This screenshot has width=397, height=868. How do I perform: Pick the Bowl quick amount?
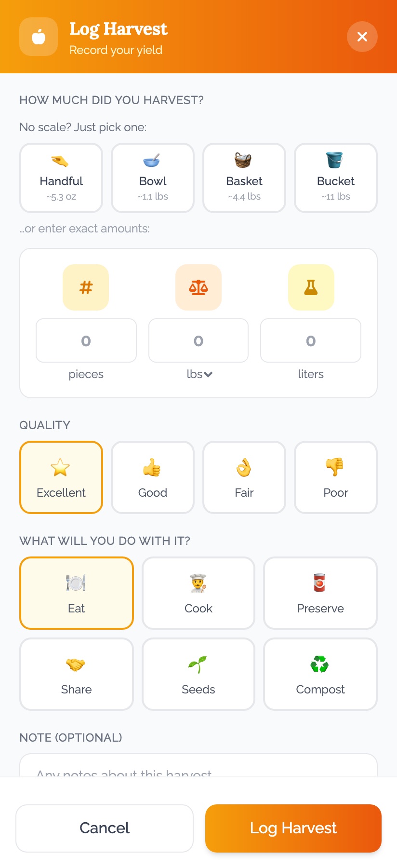point(153,178)
